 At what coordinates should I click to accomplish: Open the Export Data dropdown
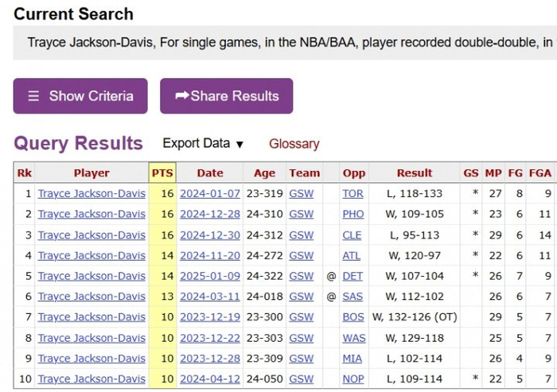(x=203, y=144)
